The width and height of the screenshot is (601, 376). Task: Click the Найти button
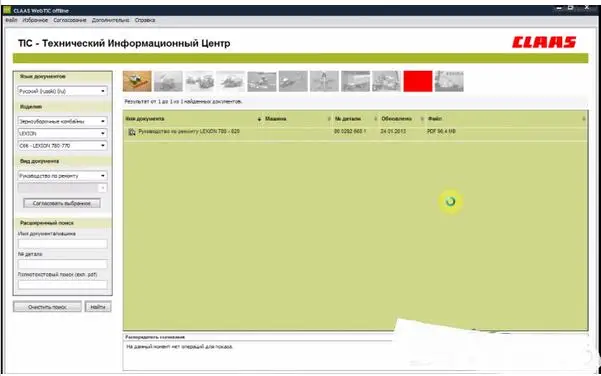98,307
